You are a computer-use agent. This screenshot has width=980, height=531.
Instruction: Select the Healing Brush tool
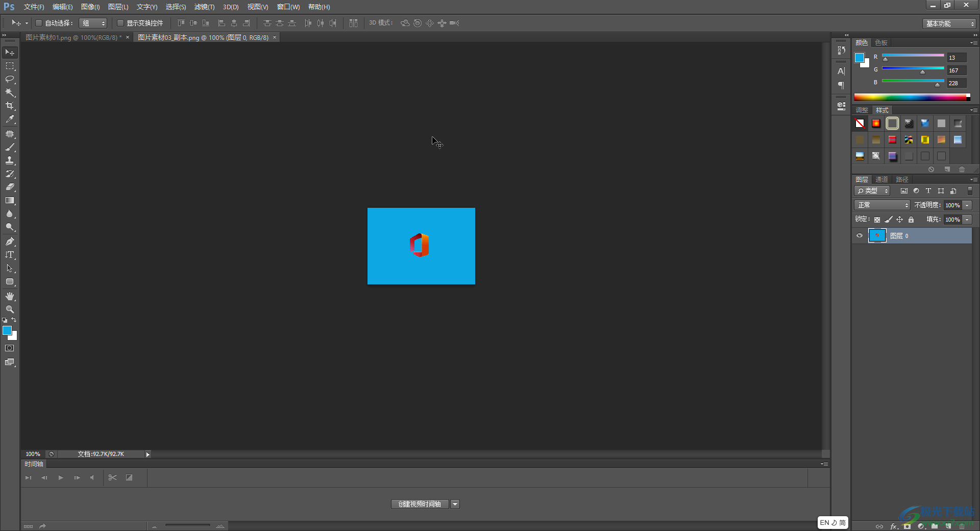[10, 134]
